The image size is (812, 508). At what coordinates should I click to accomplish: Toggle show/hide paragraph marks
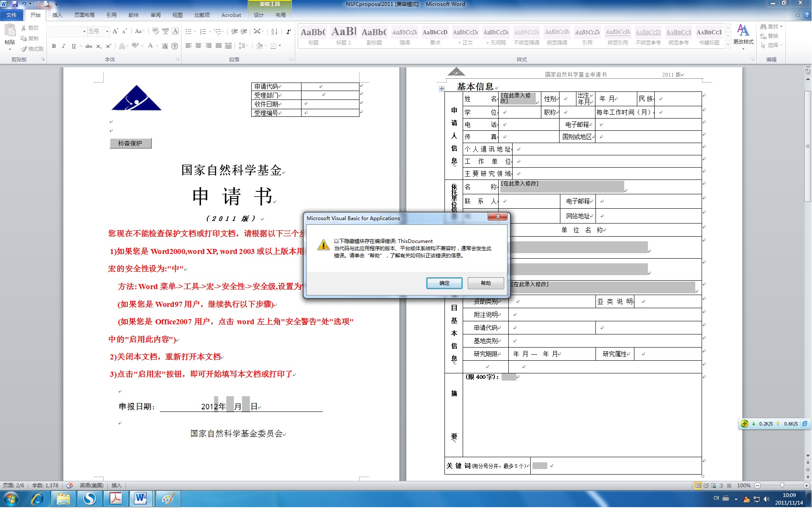click(288, 32)
